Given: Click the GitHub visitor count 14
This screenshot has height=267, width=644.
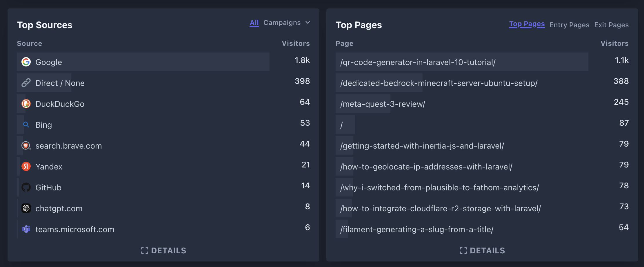Looking at the screenshot, I should point(305,185).
